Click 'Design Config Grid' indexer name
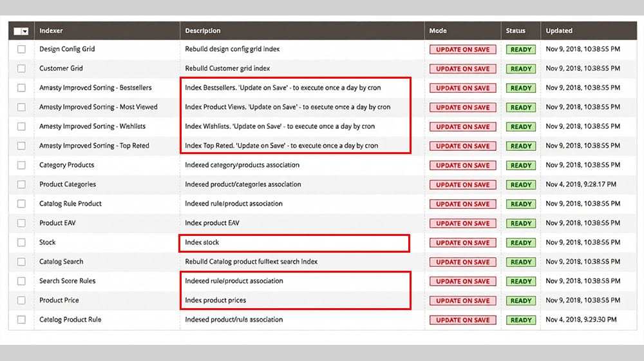Viewport: 644px width, 361px height. 67,49
